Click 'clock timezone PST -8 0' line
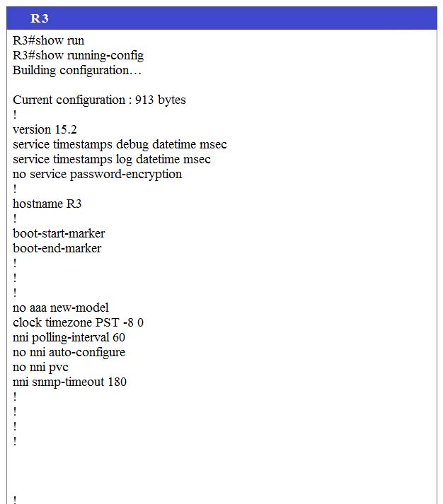443x504 pixels. [x=78, y=322]
